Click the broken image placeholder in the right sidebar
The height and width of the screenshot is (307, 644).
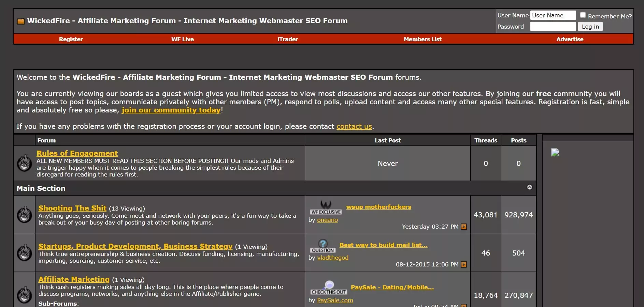tap(556, 153)
